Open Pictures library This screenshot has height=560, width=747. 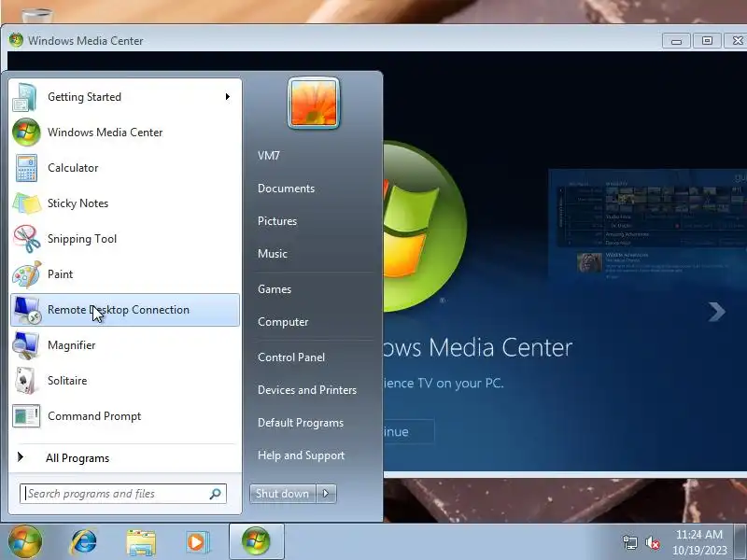point(277,221)
